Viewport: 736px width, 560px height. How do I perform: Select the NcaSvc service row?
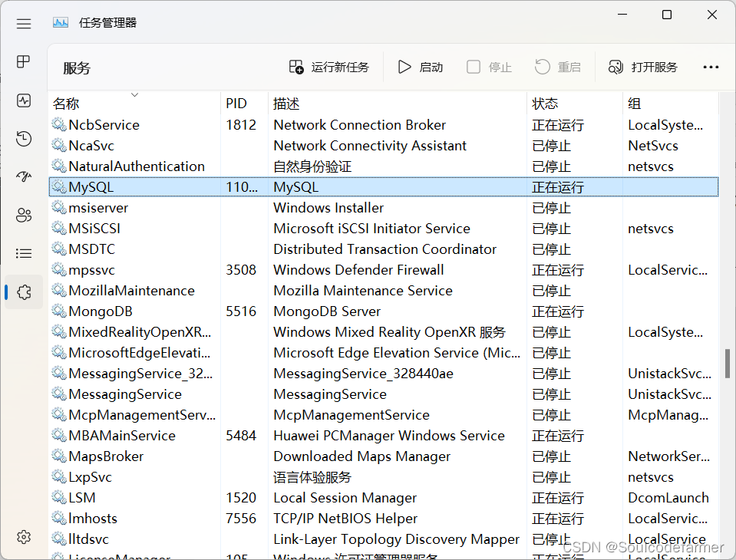[384, 146]
